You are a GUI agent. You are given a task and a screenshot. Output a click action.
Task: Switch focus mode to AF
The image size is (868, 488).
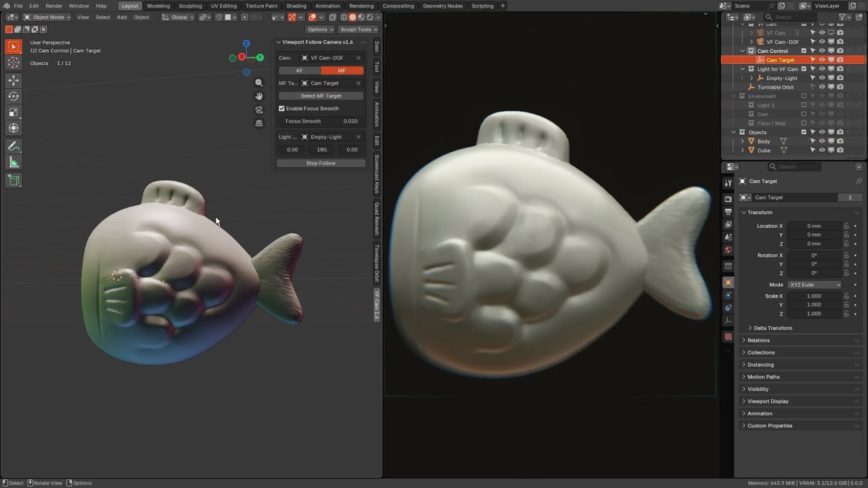click(299, 70)
